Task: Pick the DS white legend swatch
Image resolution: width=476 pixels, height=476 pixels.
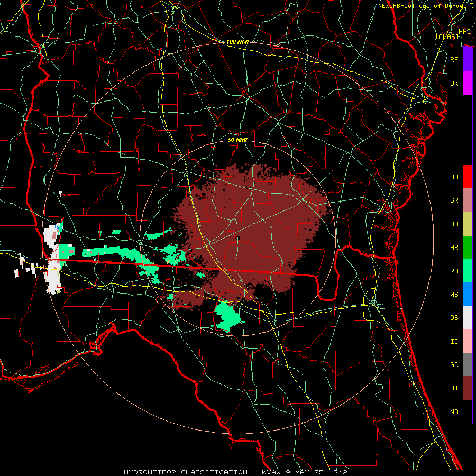Action: [x=467, y=317]
